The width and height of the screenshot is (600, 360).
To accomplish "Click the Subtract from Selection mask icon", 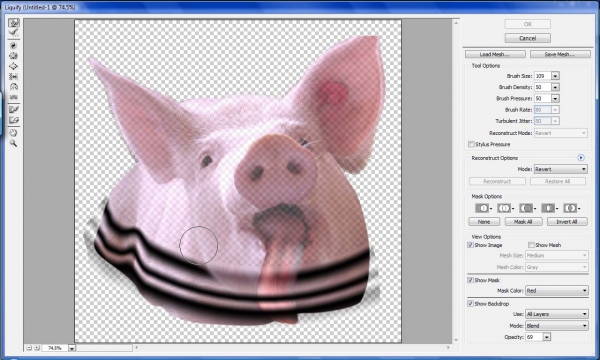I will tap(527, 208).
